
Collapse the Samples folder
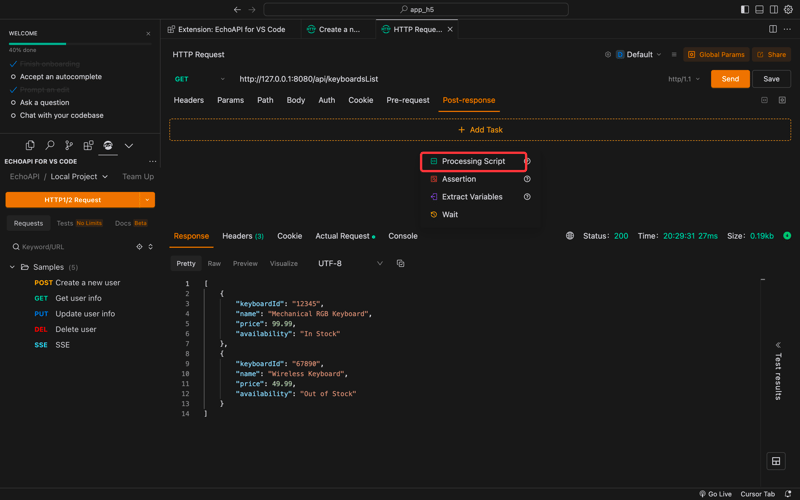tap(13, 267)
